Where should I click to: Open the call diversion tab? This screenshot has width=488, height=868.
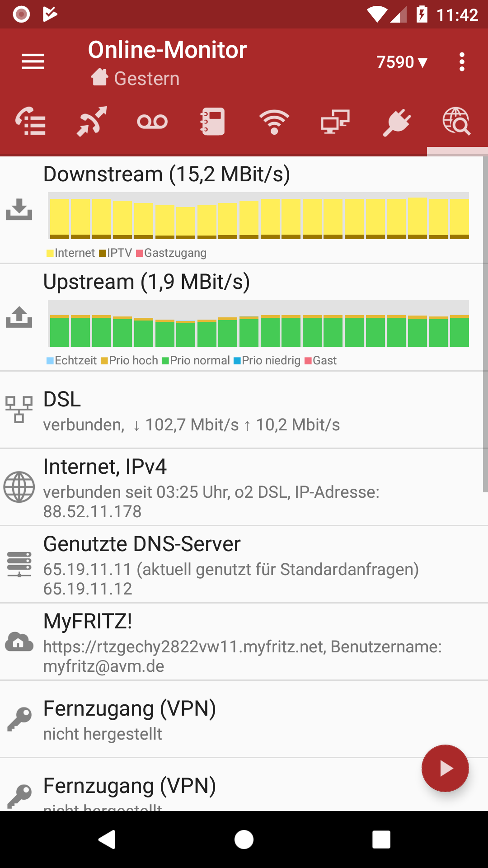pyautogui.click(x=92, y=121)
